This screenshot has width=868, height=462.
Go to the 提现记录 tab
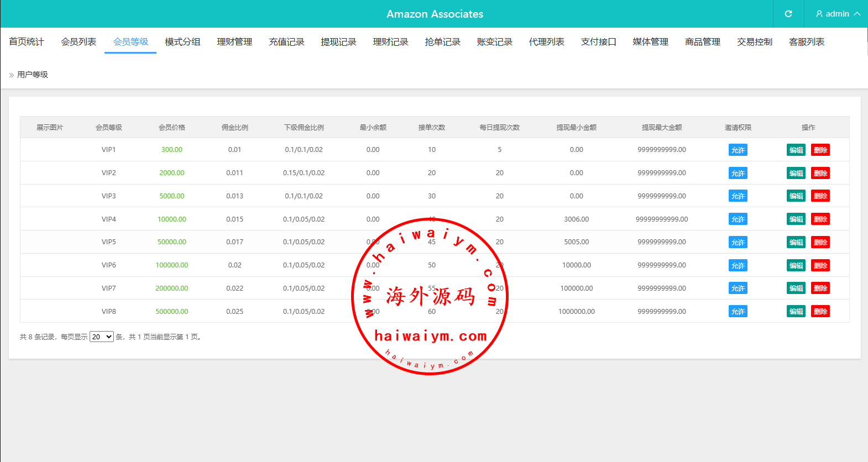(x=338, y=42)
